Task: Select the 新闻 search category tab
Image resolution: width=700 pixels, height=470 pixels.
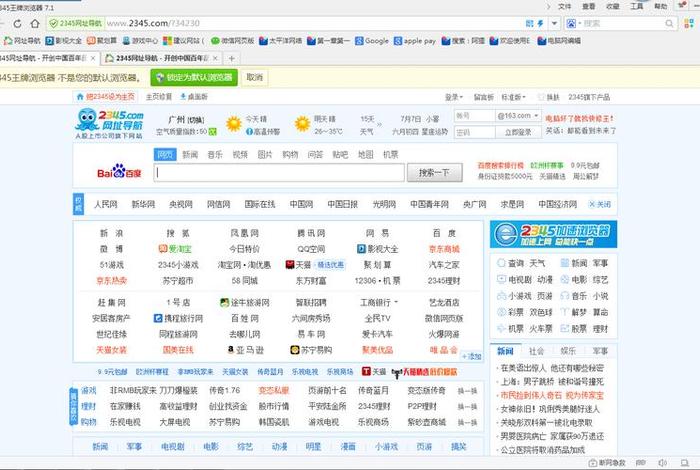Action: [190, 154]
